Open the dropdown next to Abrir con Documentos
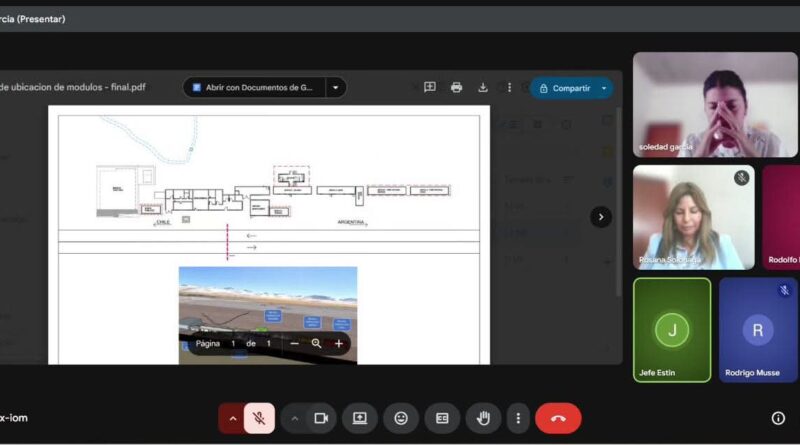 pos(336,88)
